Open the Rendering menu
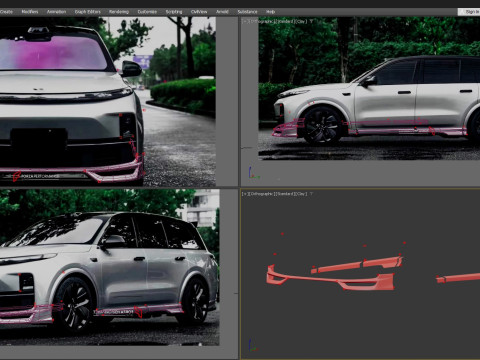Viewport: 480px width, 360px height. 119,12
